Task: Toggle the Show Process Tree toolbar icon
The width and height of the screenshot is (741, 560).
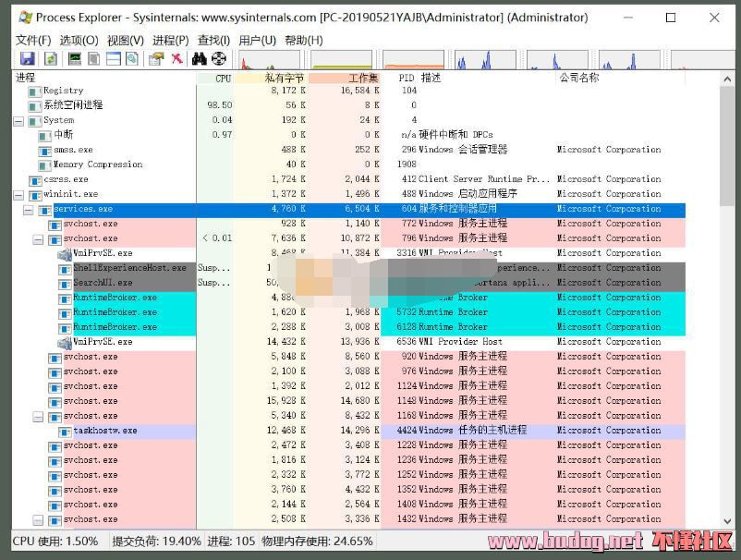Action: 94,58
